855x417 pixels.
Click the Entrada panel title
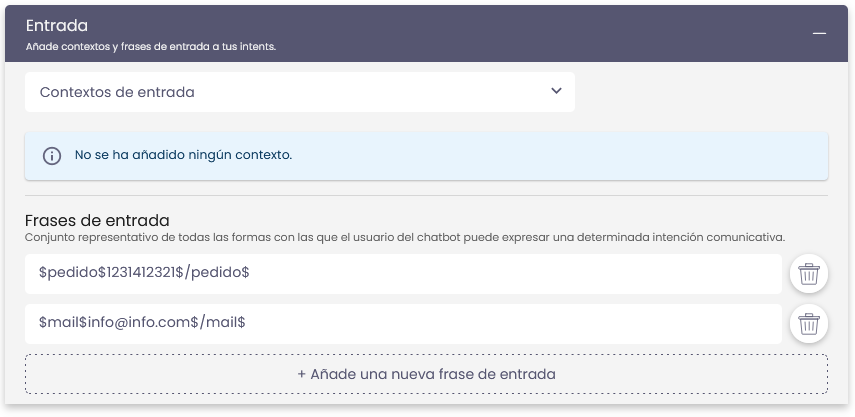coord(58,26)
